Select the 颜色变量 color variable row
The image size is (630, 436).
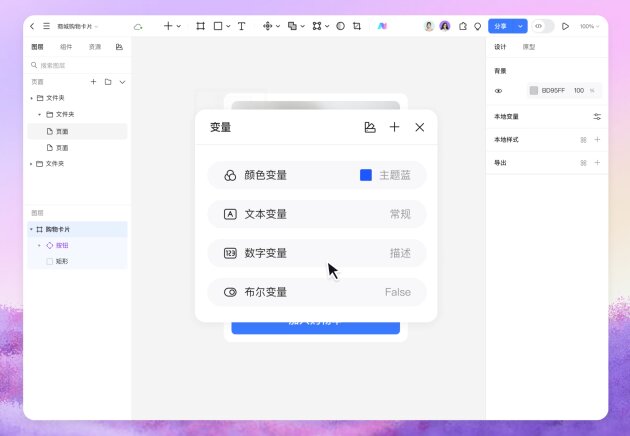(x=317, y=175)
